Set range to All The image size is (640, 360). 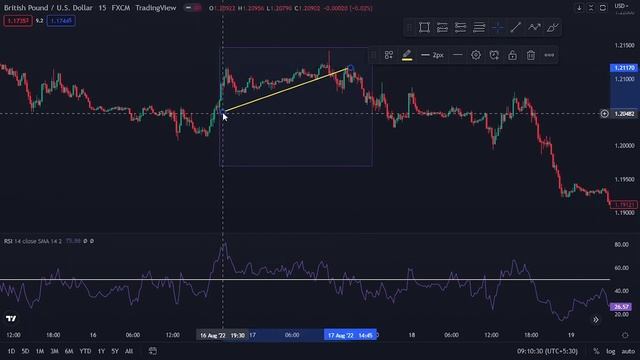129,351
